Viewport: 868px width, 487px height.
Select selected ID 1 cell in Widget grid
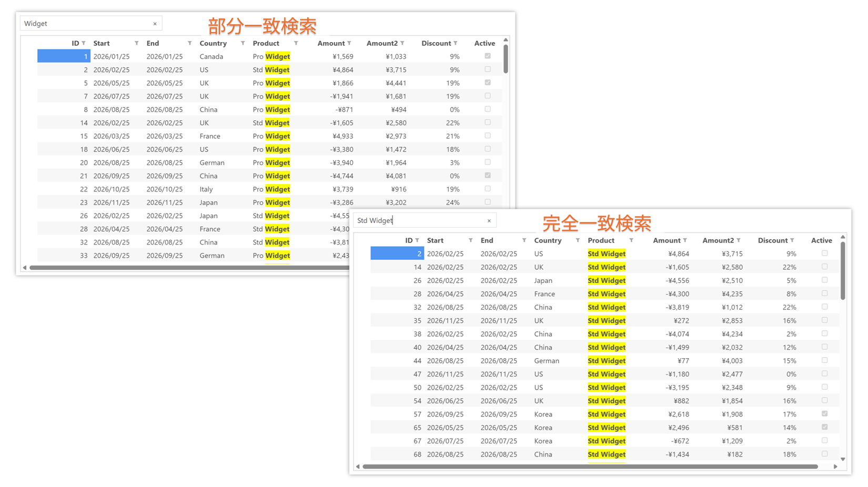[x=64, y=56]
